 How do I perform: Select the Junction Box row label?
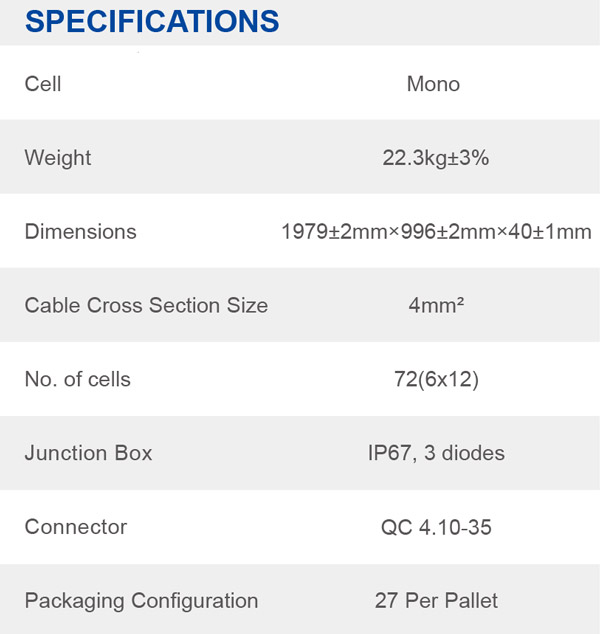(88, 453)
